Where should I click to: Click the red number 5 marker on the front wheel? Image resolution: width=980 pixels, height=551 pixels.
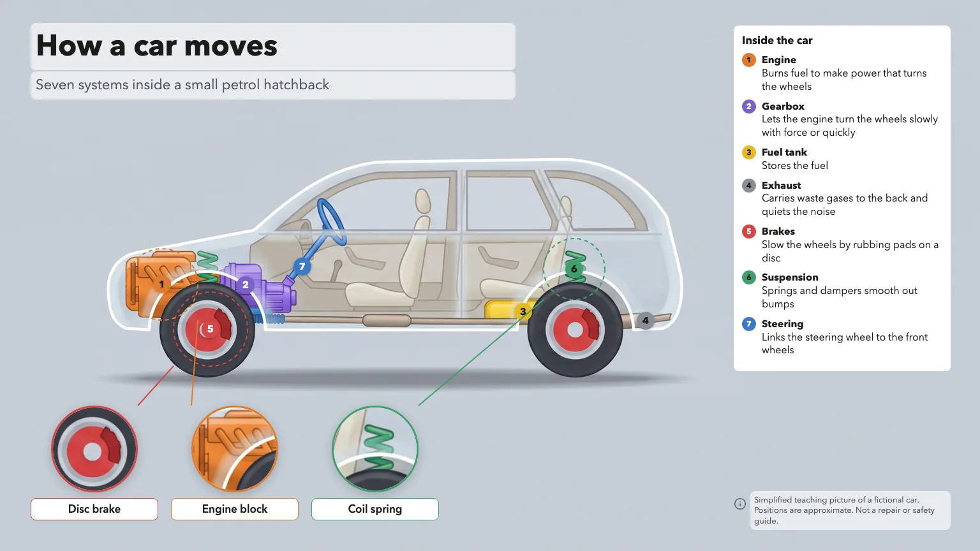[x=210, y=329]
